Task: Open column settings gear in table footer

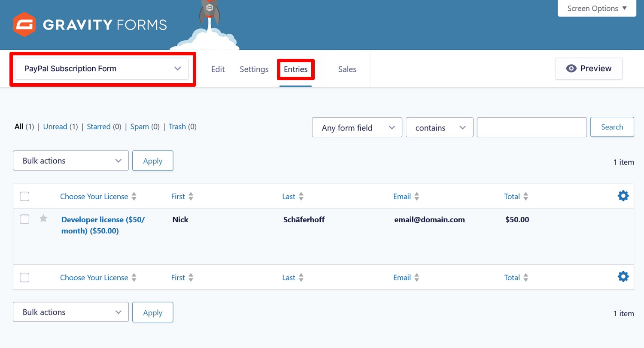Action: 623,276
